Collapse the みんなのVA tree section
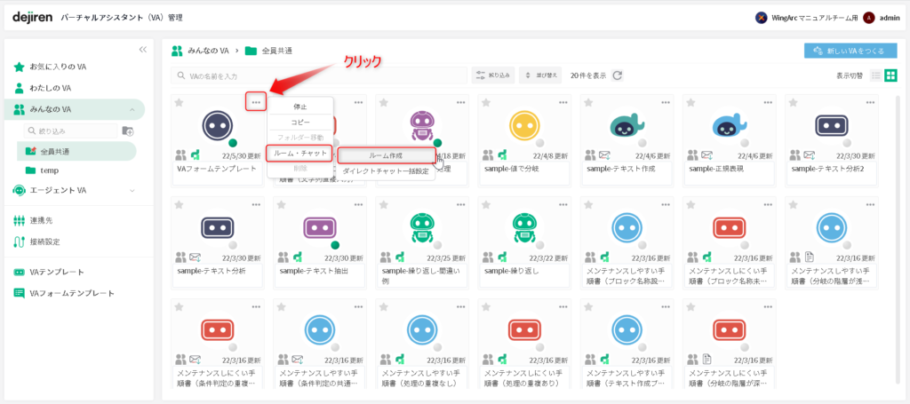Viewport: 910px width, 404px height. (x=131, y=109)
